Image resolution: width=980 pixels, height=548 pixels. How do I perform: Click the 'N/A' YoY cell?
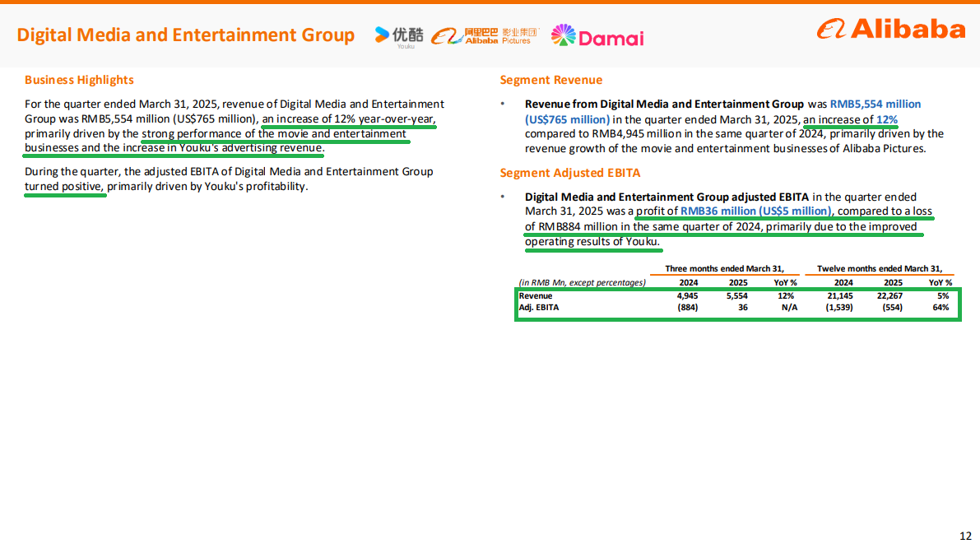coord(789,308)
